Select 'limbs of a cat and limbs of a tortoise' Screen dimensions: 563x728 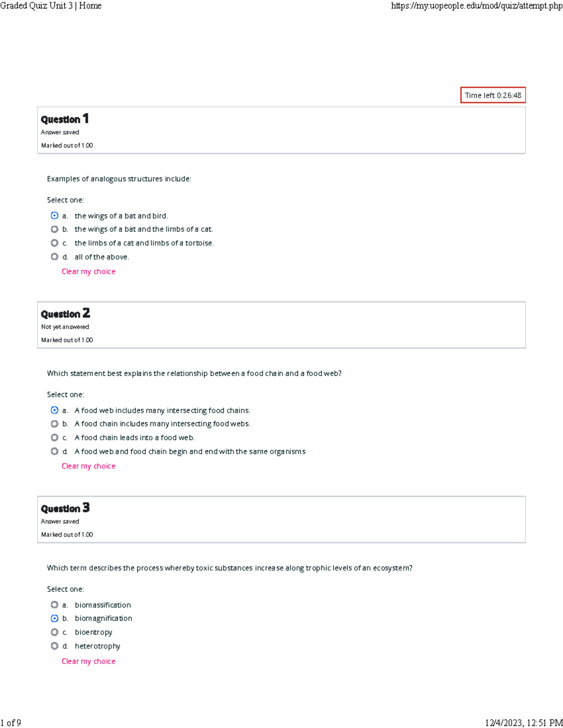pyautogui.click(x=54, y=243)
